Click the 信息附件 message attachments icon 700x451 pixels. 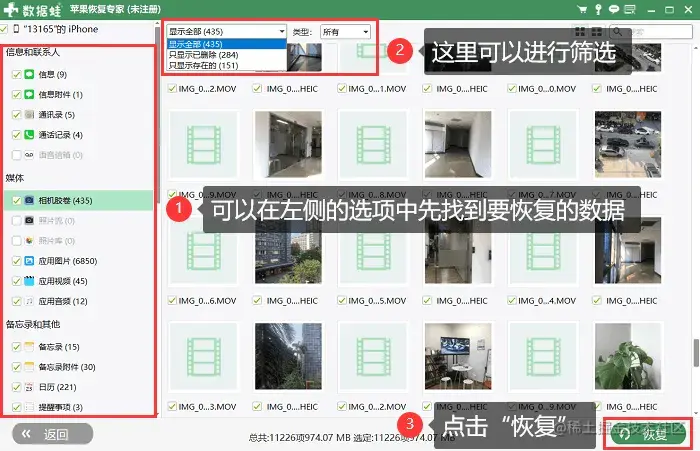pos(29,94)
